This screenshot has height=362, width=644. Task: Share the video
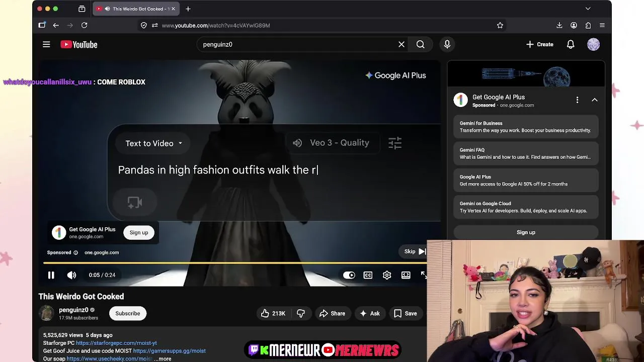(x=332, y=313)
